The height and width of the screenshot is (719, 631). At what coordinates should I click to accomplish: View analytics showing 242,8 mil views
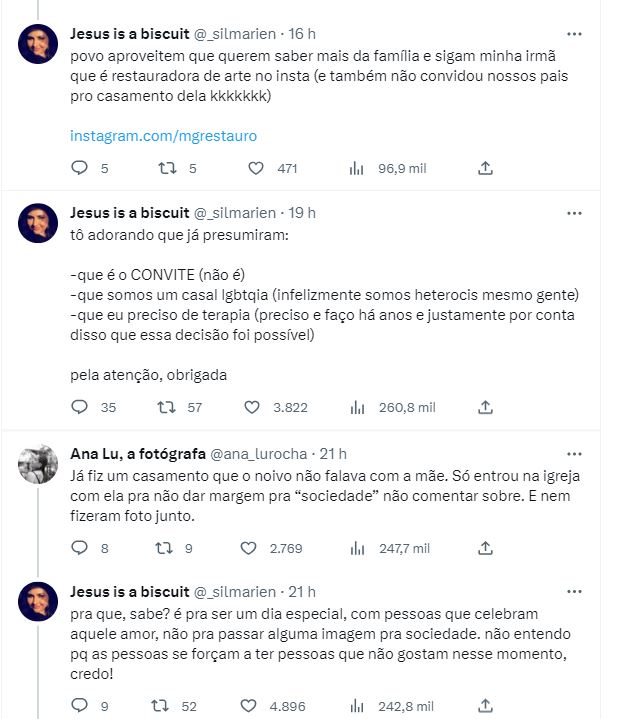(x=357, y=706)
